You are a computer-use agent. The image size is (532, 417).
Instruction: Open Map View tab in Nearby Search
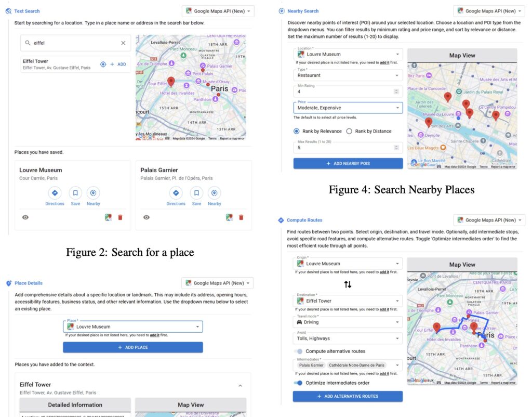coord(462,55)
